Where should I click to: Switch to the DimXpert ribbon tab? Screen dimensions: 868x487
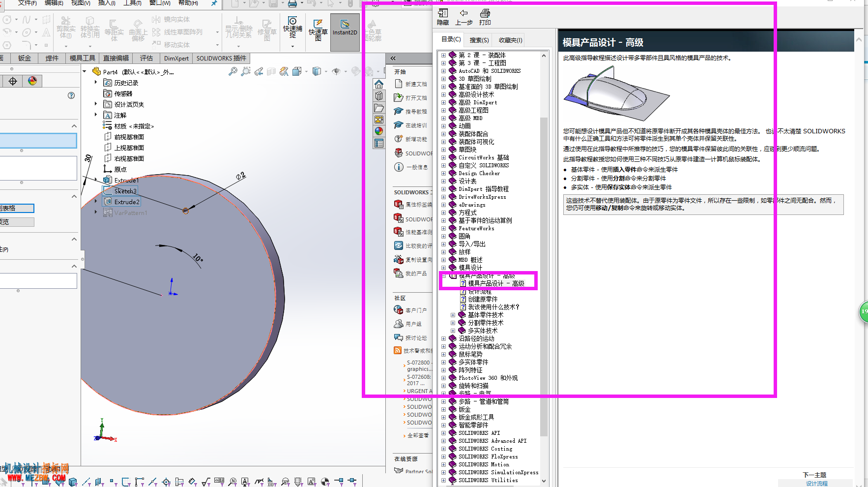coord(176,58)
